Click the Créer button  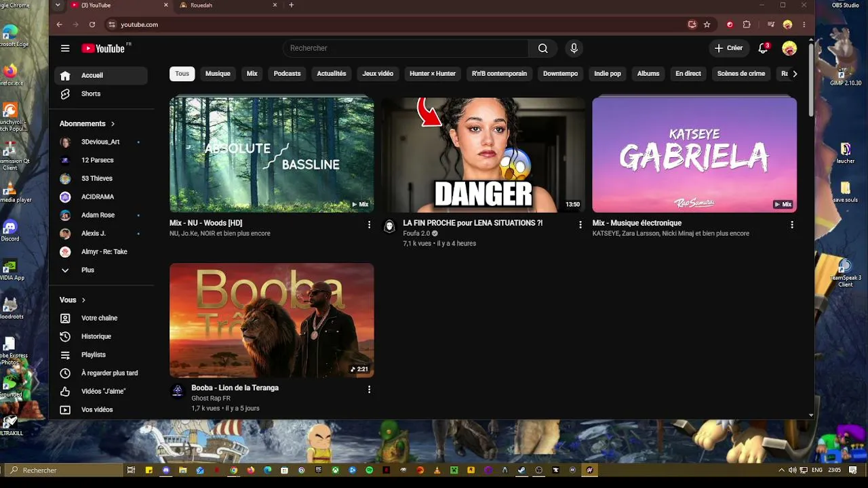click(x=728, y=48)
